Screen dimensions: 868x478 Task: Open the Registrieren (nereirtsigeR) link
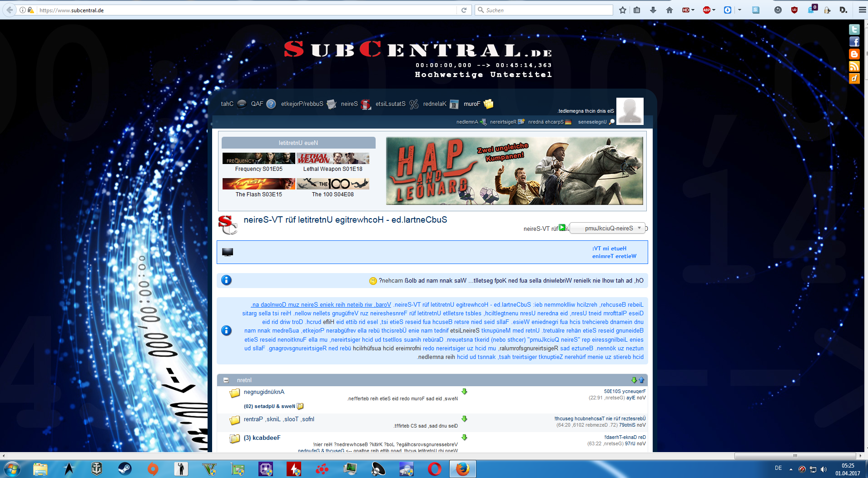point(503,122)
